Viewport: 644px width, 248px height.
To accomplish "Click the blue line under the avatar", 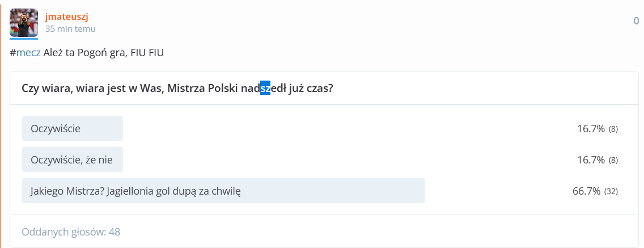I will point(24,39).
